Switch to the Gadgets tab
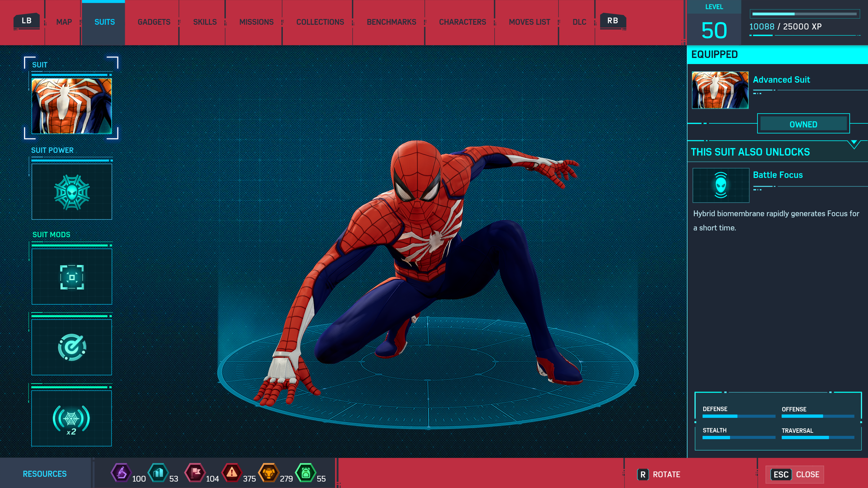The height and width of the screenshot is (488, 868). point(154,22)
